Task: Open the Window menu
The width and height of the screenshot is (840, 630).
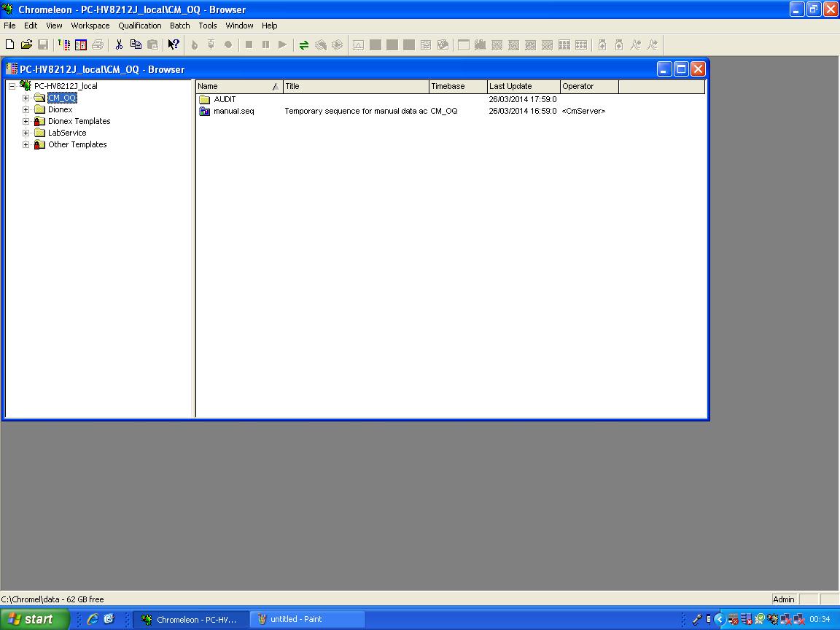Action: (239, 26)
